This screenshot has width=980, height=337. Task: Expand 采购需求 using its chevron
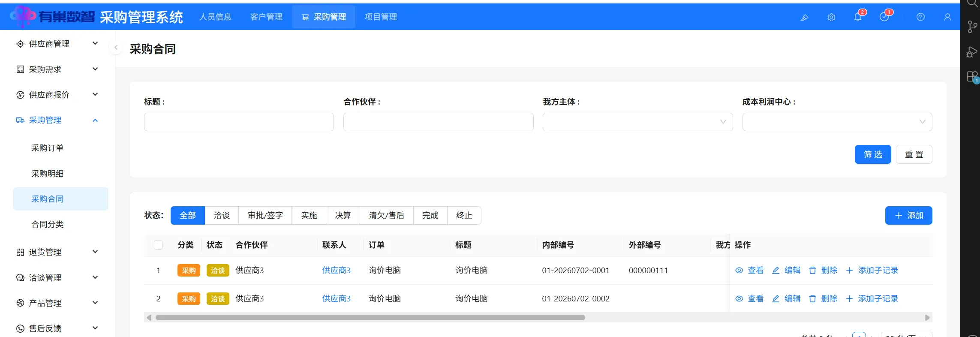pos(95,69)
